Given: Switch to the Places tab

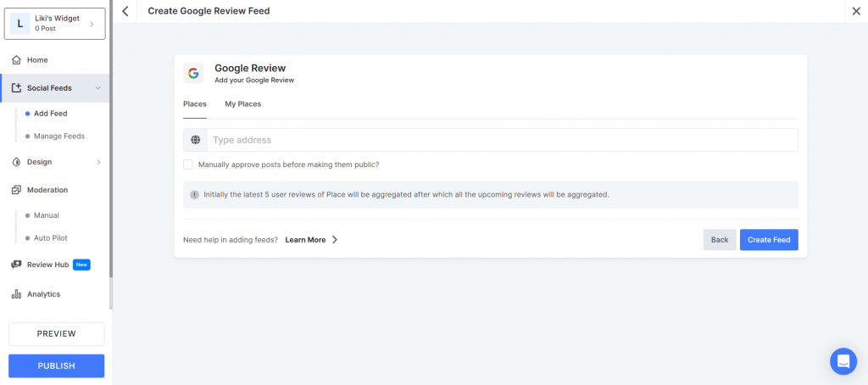Looking at the screenshot, I should pyautogui.click(x=195, y=104).
